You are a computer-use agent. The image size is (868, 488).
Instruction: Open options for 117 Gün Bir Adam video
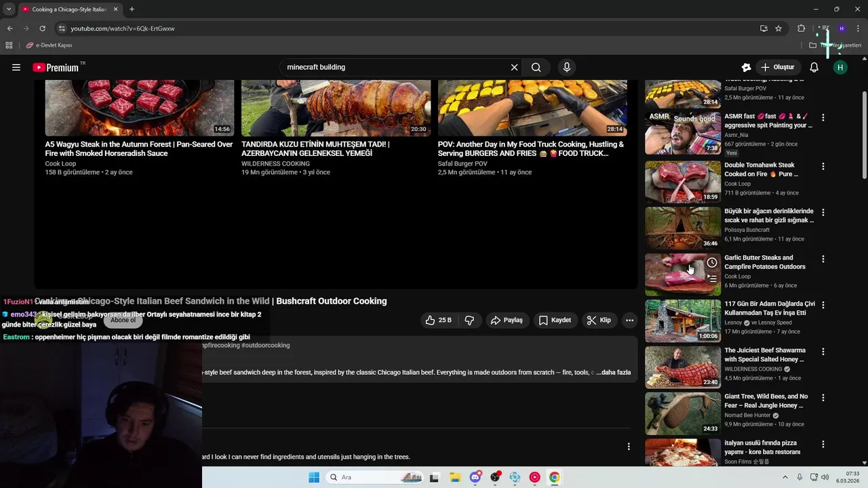click(823, 305)
